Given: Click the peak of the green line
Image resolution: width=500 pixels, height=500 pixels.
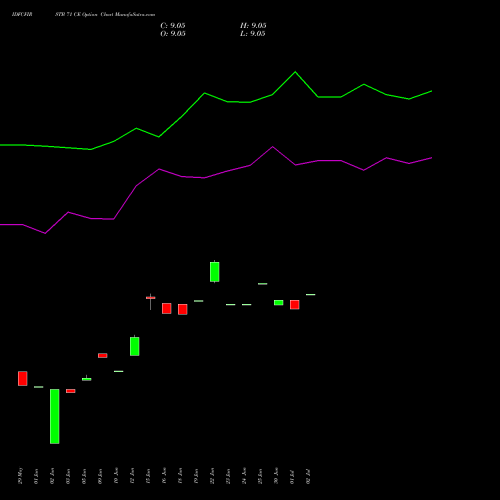Looking at the screenshot, I should tap(295, 72).
